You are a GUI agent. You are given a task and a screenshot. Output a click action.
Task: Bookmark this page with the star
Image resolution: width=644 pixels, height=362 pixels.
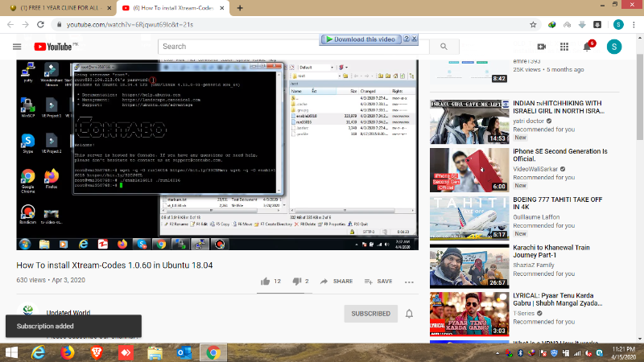coord(533,25)
